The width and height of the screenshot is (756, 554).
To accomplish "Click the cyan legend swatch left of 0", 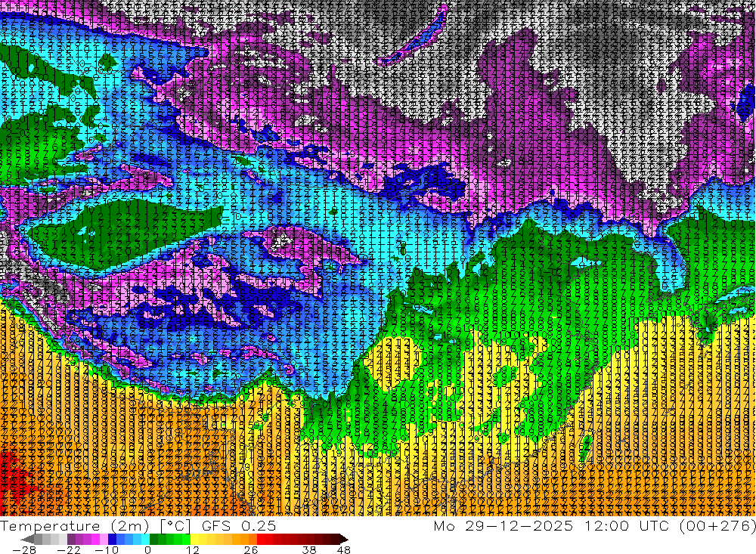I will (145, 539).
